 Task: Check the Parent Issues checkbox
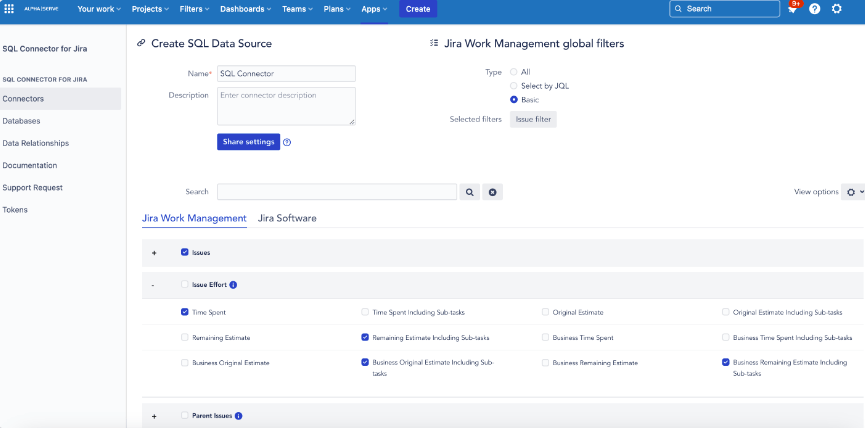click(x=185, y=415)
